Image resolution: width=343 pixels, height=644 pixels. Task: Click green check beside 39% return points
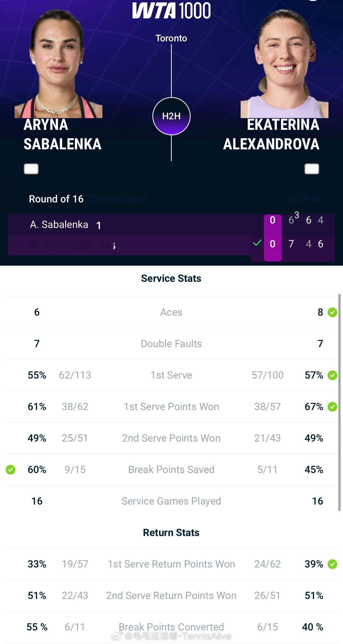click(332, 564)
